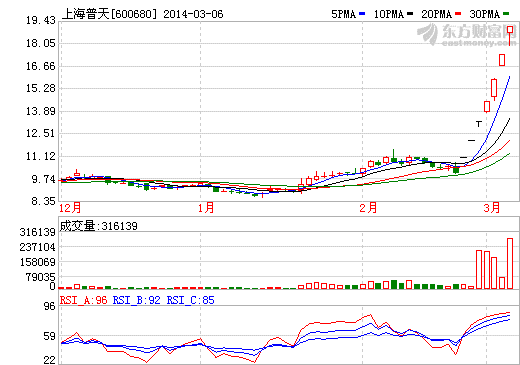This screenshot has width=520, height=365.
Task: Click the 2月 month axis label
Action: pos(368,208)
